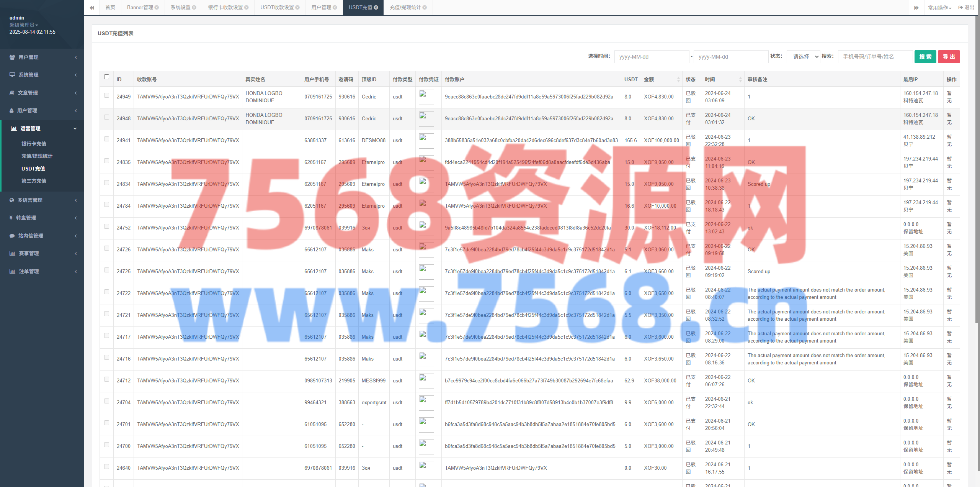The width and height of the screenshot is (980, 487).
Task: Click the 退出 logout icon
Action: click(x=961, y=7)
